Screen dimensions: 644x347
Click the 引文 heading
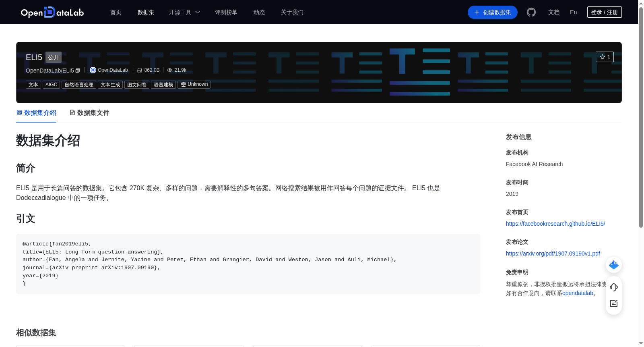click(x=26, y=218)
